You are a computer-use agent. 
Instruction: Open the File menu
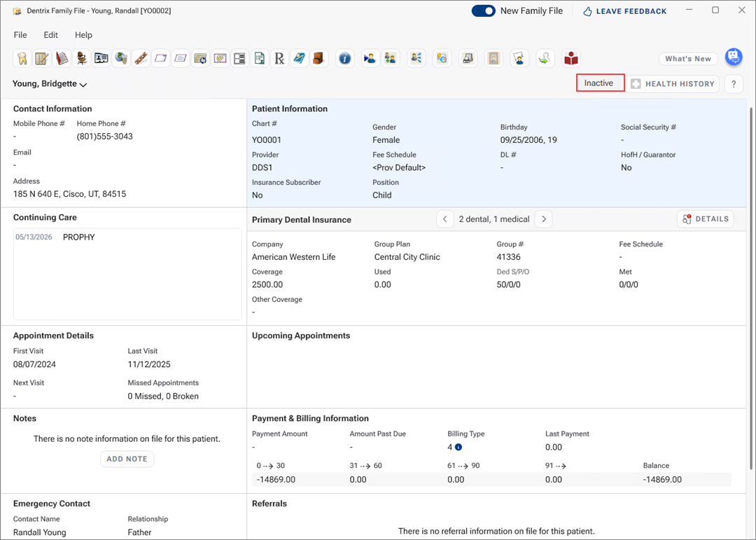pos(20,35)
